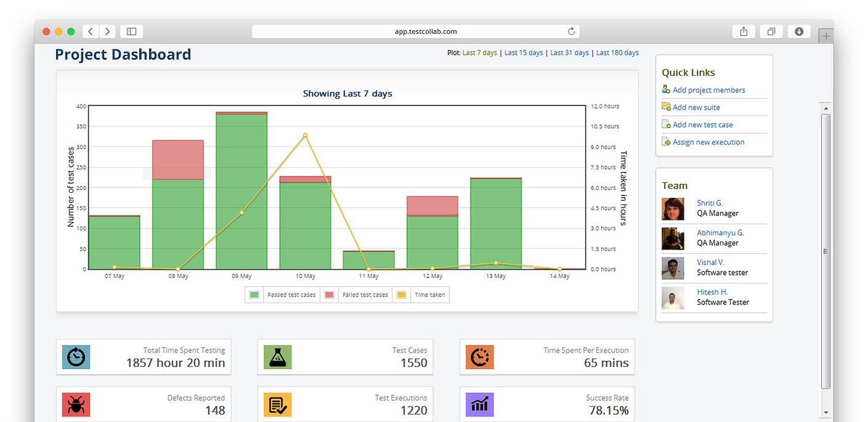Open the Safari downloads button
868x422 pixels.
(x=799, y=31)
